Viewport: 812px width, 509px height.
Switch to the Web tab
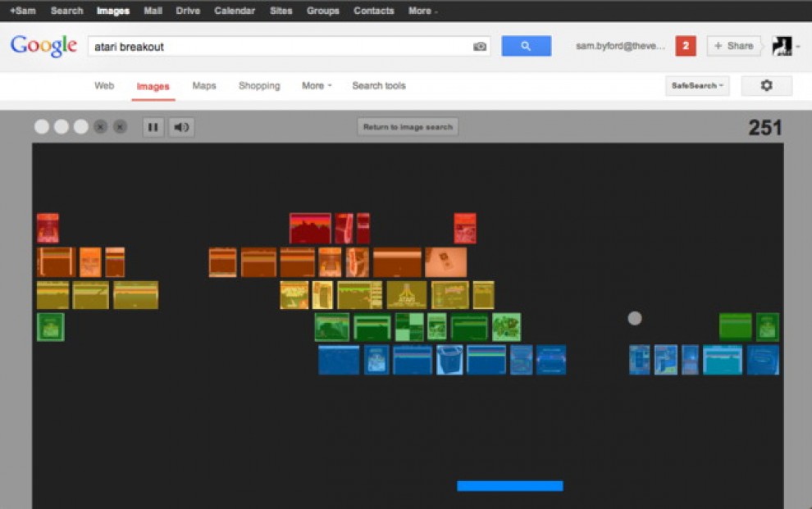[104, 86]
